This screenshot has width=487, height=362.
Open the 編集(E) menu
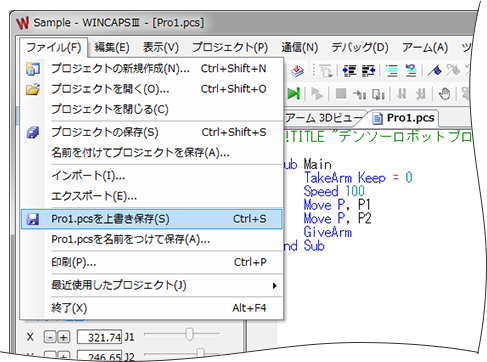(112, 47)
